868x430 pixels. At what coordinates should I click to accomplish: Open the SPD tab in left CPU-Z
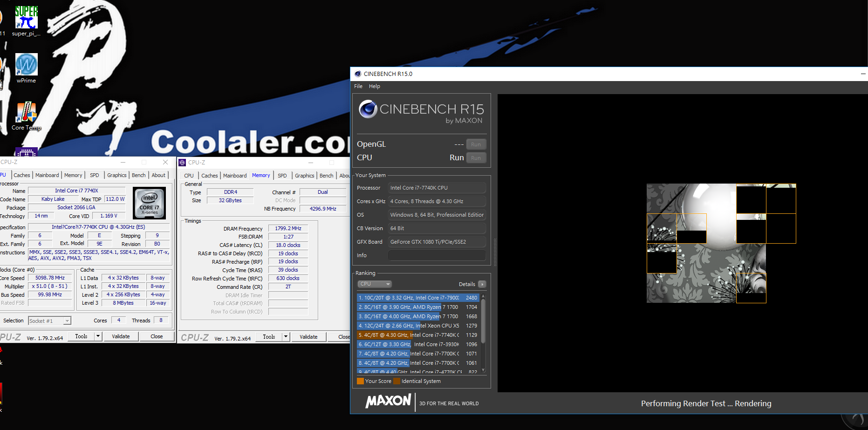coord(95,175)
